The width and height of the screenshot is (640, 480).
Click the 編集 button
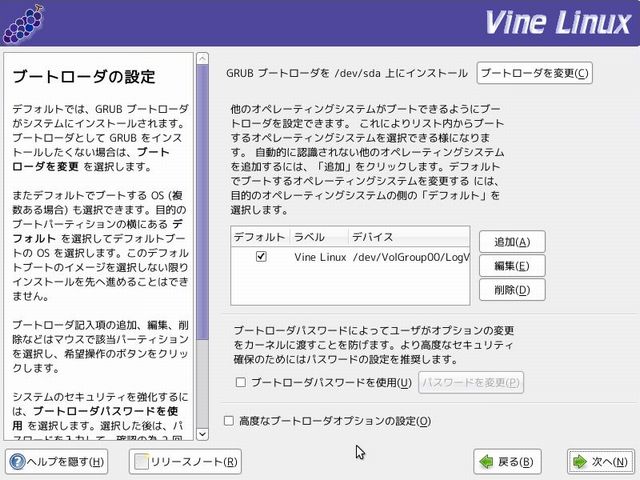[512, 266]
